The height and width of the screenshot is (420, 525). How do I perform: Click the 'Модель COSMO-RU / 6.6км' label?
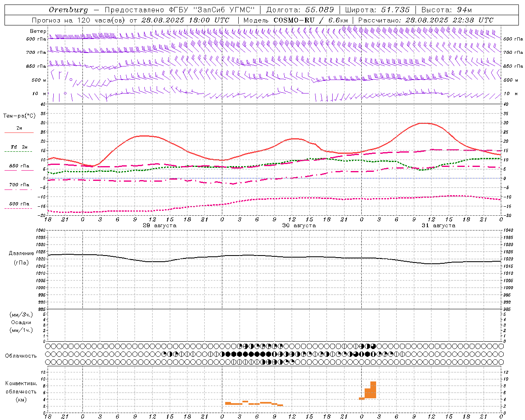[x=295, y=20]
